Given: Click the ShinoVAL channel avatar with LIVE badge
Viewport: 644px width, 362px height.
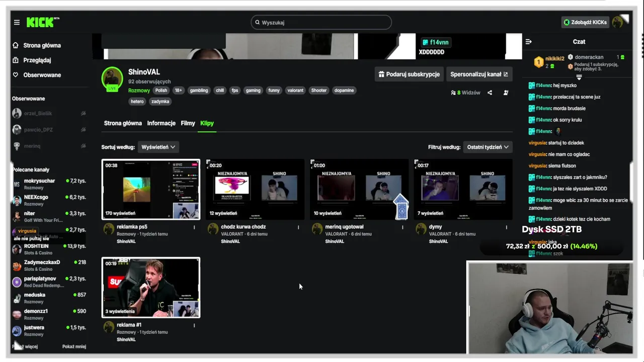Looking at the screenshot, I should point(112,78).
